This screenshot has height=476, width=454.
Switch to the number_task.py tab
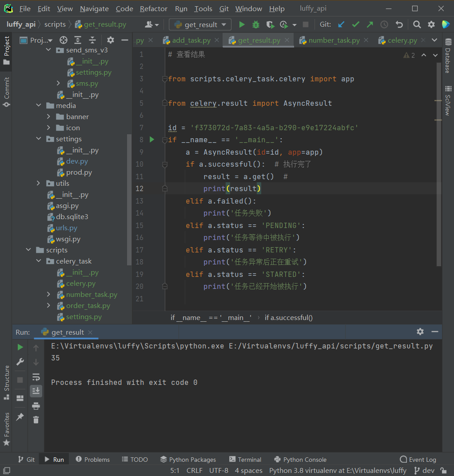click(x=334, y=40)
